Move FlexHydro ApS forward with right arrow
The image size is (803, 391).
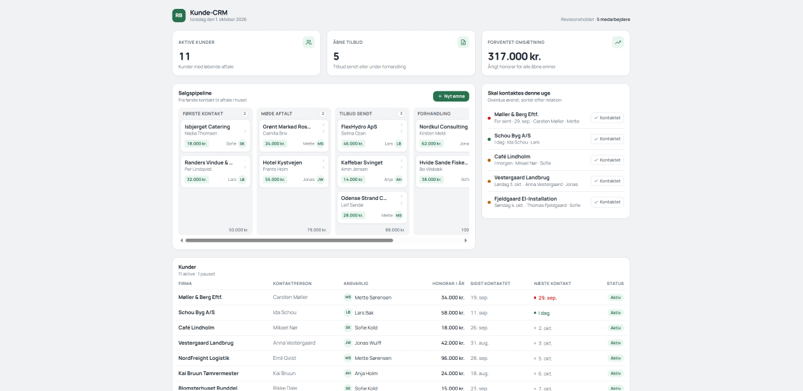tap(402, 131)
